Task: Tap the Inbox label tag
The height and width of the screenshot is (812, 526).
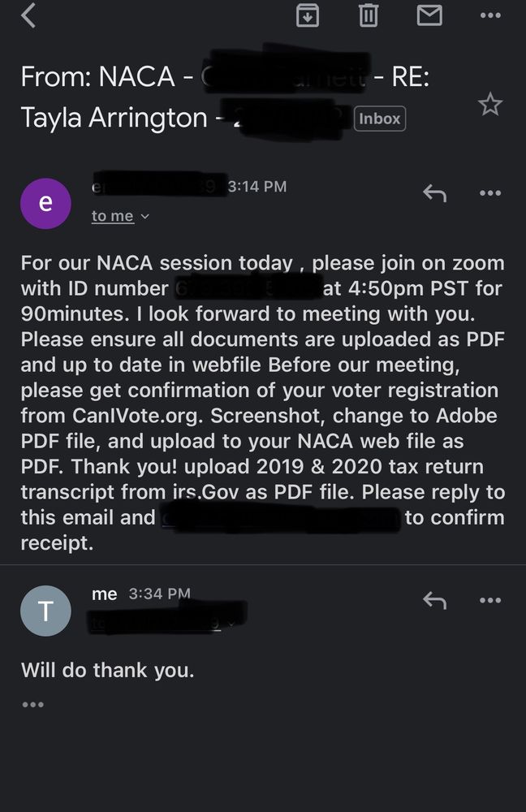Action: (x=380, y=119)
